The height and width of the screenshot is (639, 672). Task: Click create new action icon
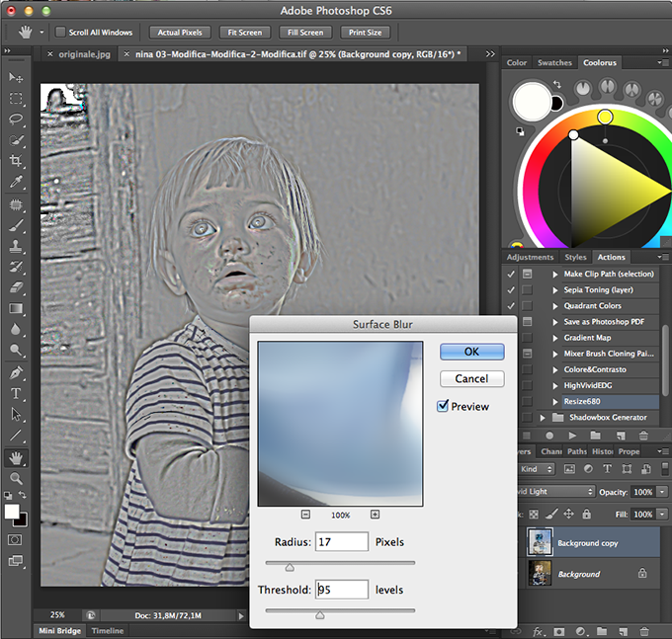tap(621, 436)
